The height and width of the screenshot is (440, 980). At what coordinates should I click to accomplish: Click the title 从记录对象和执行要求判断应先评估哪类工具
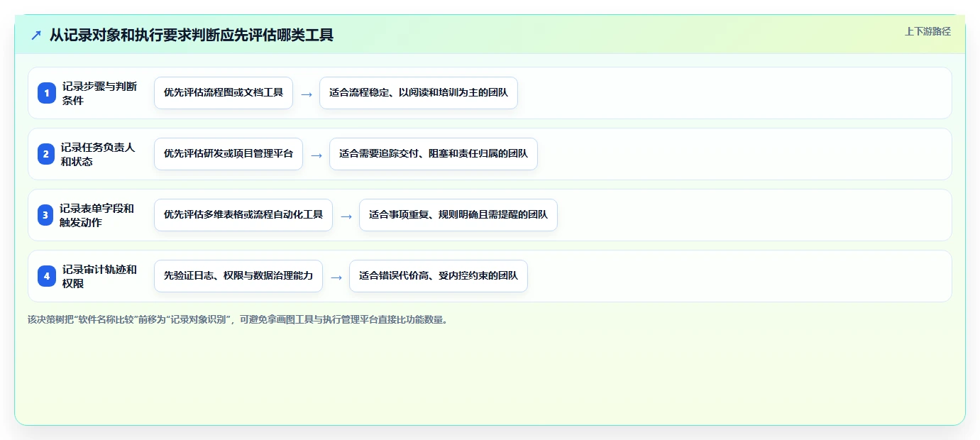coord(192,35)
